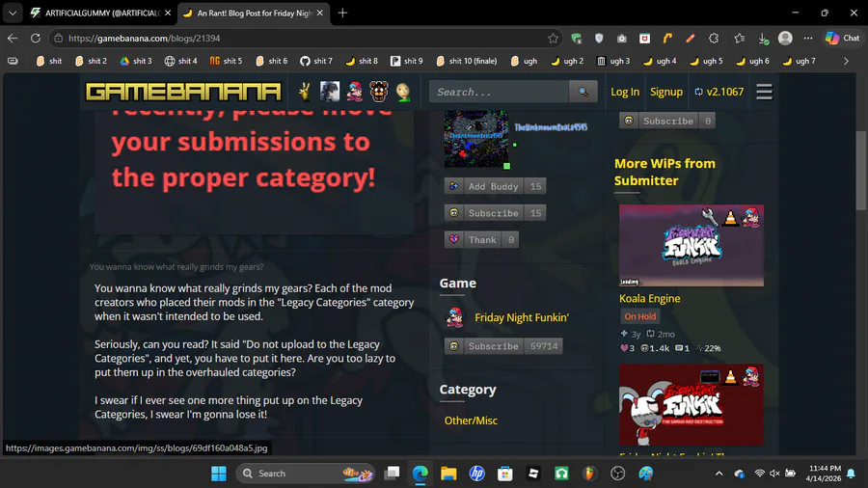The width and height of the screenshot is (868, 488).
Task: Open the Freddy bear game icon in header
Action: coord(379,92)
